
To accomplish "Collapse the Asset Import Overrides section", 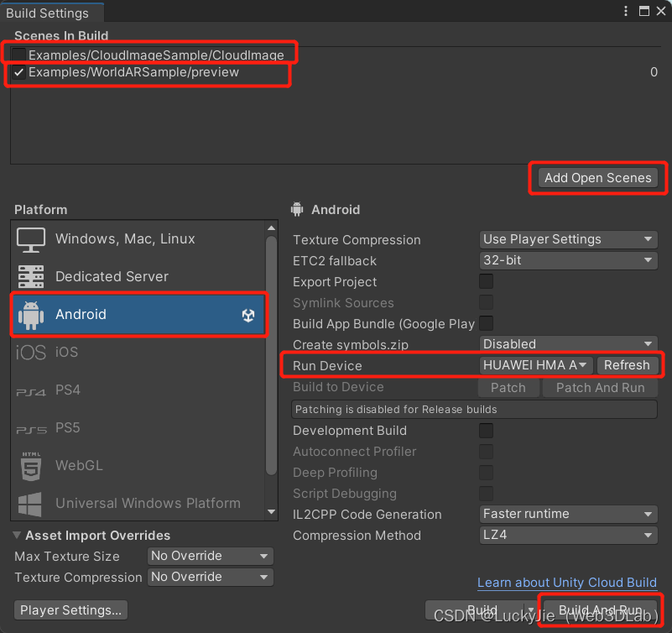I will pyautogui.click(x=17, y=536).
